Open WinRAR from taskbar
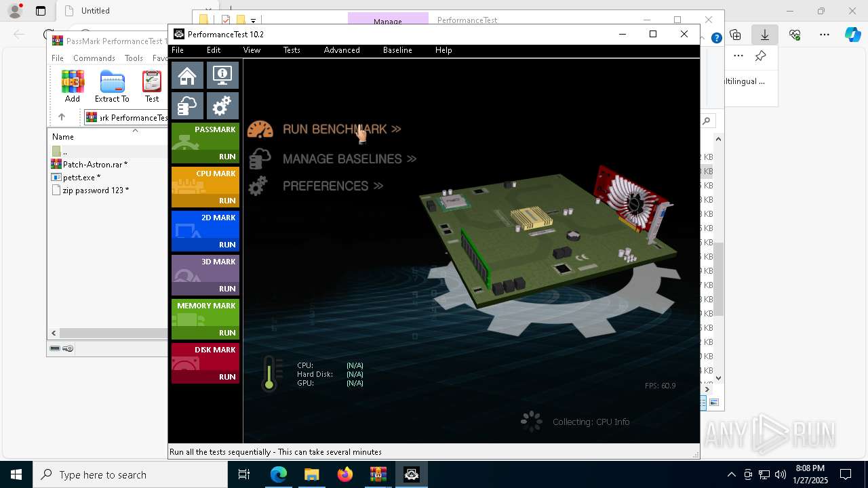 tap(378, 474)
